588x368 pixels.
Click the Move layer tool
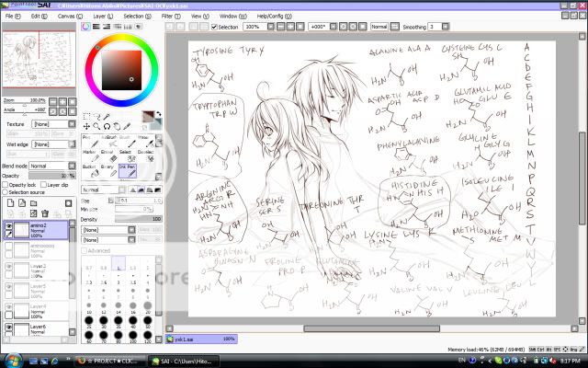(86, 126)
